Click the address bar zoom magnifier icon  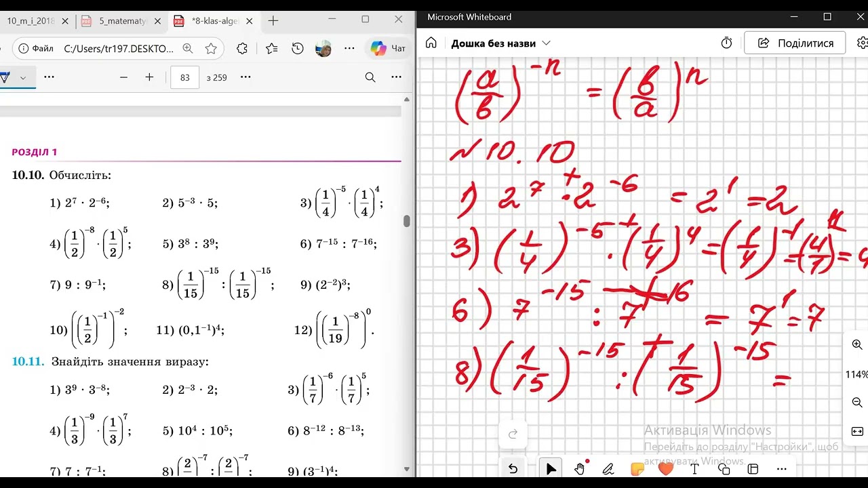[x=188, y=49]
